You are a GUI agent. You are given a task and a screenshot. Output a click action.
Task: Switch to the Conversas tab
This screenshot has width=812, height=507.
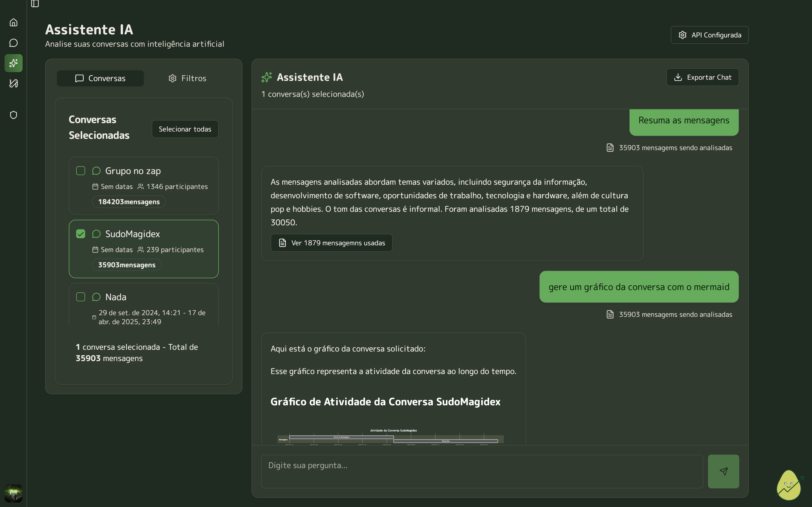click(100, 78)
